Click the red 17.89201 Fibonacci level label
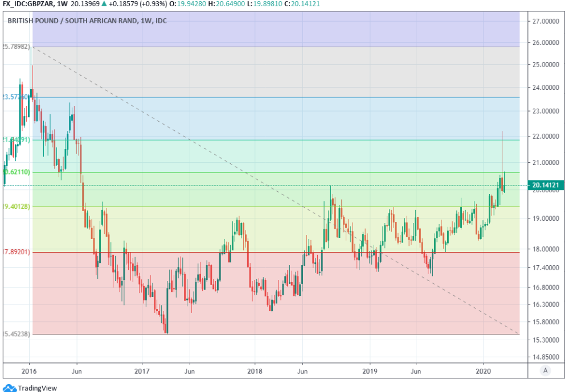The width and height of the screenshot is (565, 392). coord(16,251)
